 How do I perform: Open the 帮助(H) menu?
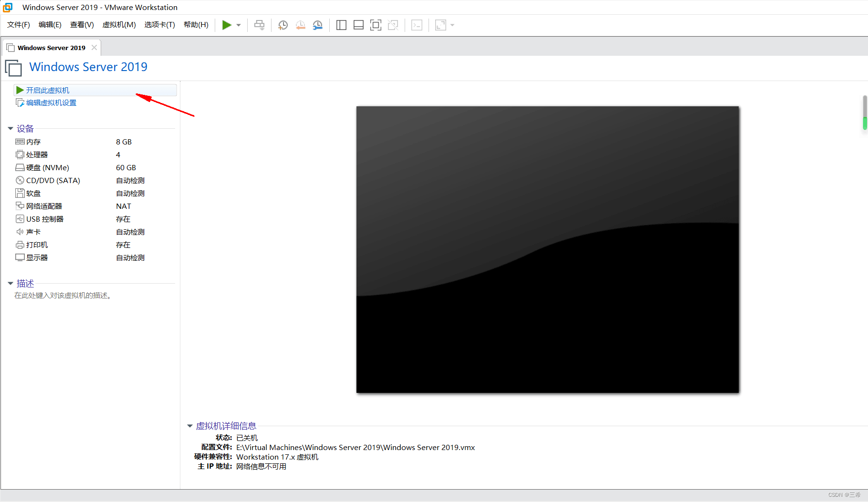(x=196, y=25)
